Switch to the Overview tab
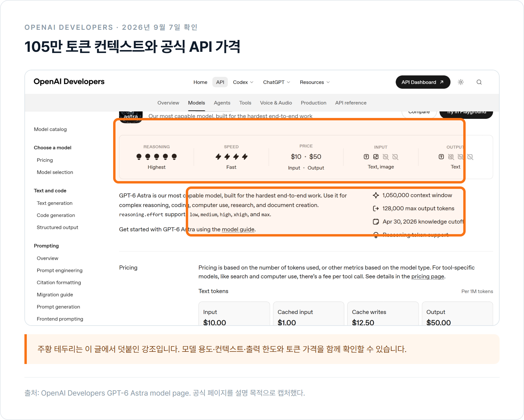 [168, 103]
